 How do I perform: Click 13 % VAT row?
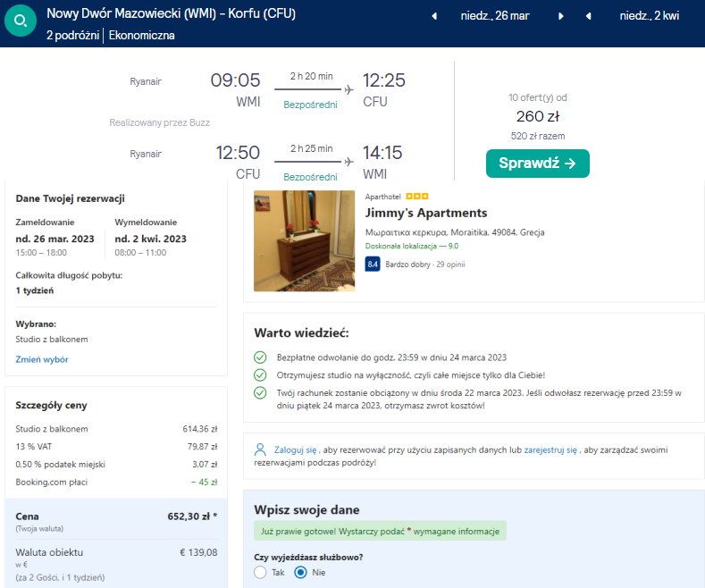click(116, 447)
